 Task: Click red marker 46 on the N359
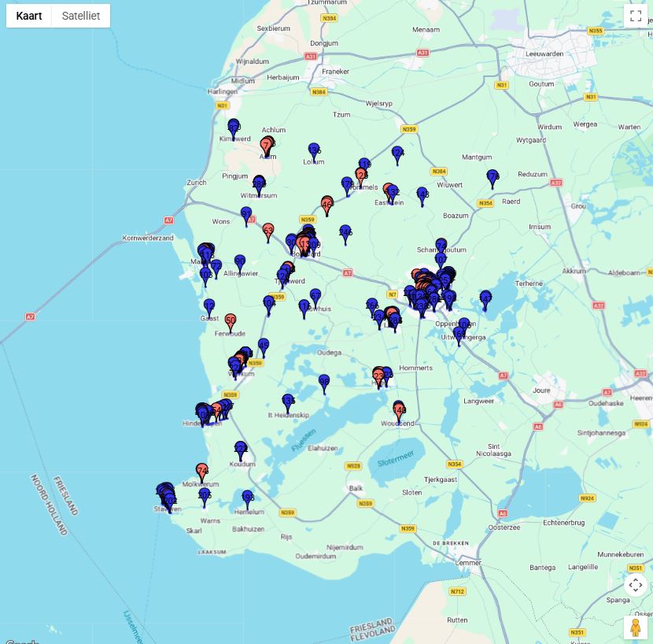click(327, 204)
